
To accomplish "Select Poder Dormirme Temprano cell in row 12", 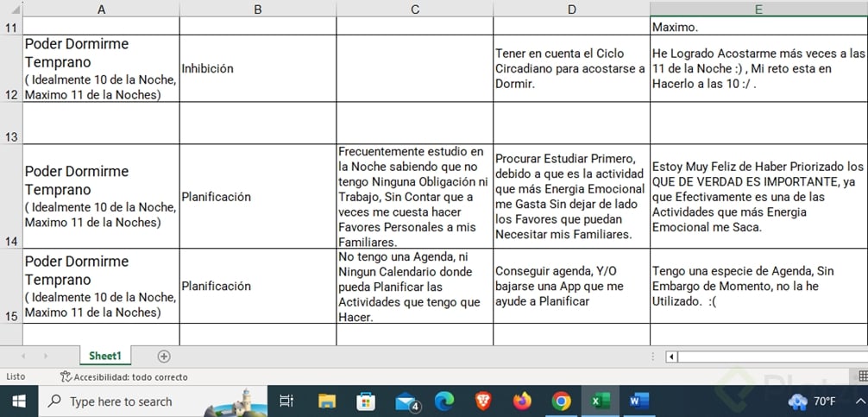I will [x=101, y=68].
